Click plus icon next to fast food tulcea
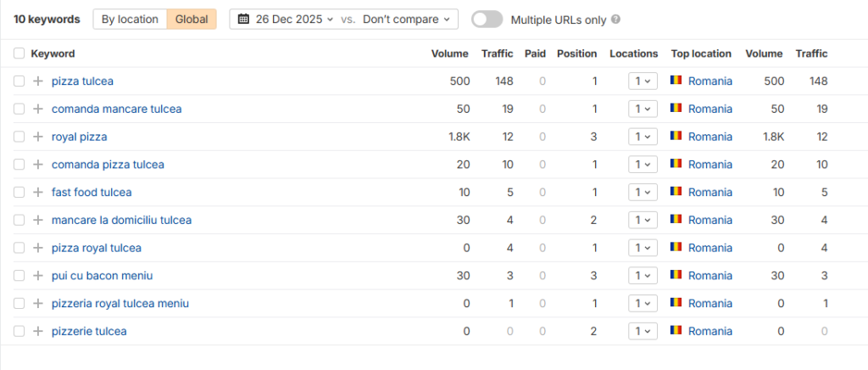The width and height of the screenshot is (868, 370). (37, 193)
